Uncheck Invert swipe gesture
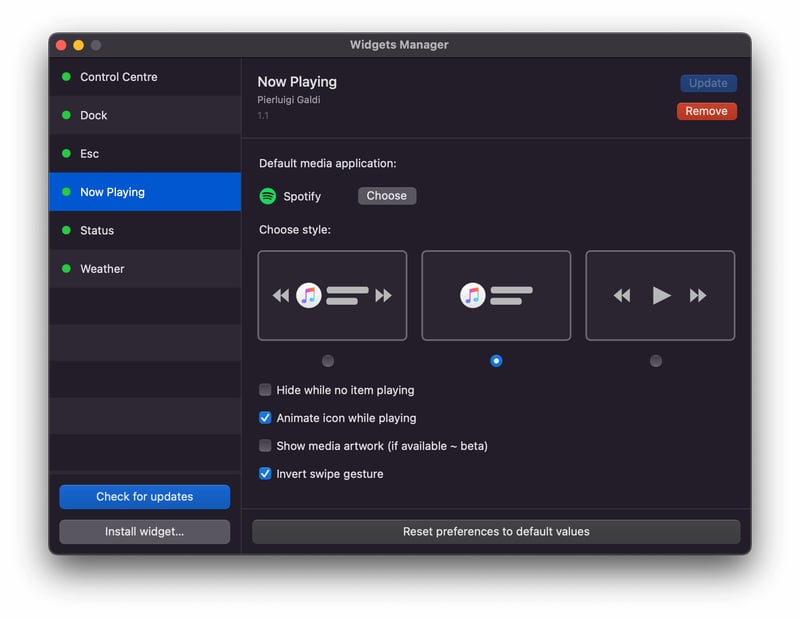800x619 pixels. click(x=266, y=474)
